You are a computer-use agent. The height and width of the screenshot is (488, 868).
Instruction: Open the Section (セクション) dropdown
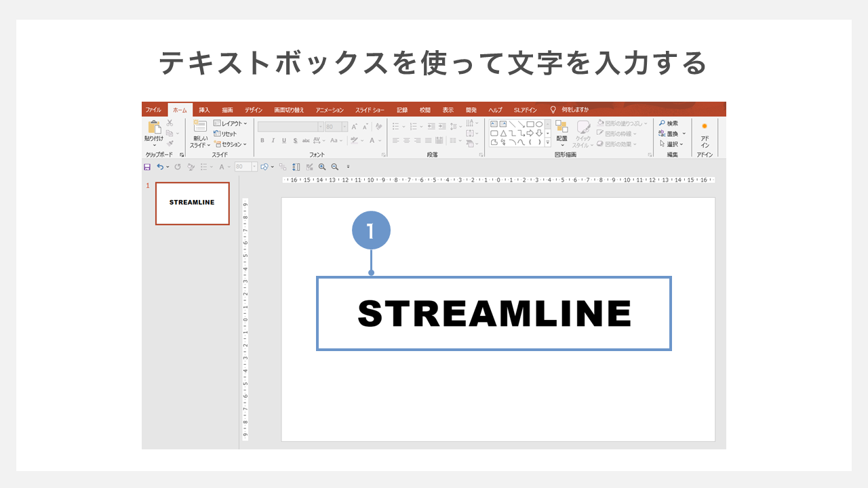coord(230,144)
